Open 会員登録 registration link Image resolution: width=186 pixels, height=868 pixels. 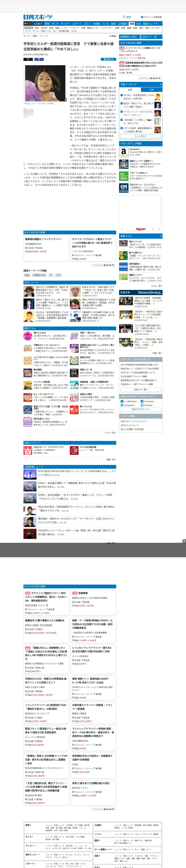158,17
